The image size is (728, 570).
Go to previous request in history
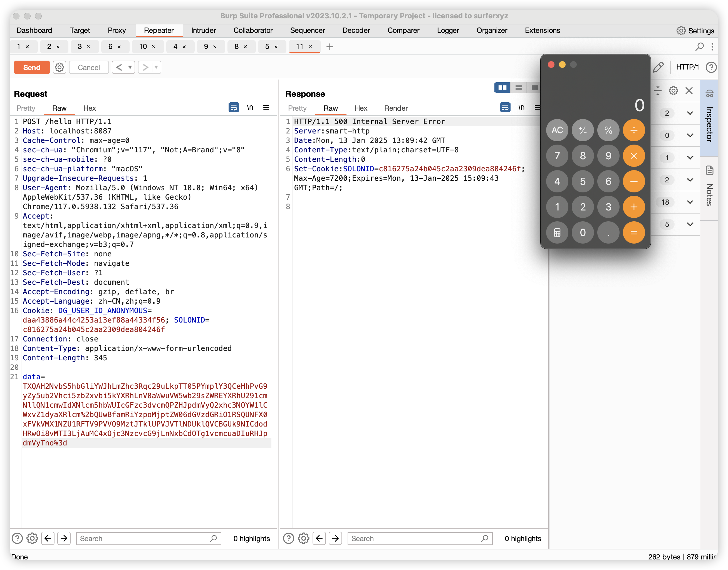[118, 67]
